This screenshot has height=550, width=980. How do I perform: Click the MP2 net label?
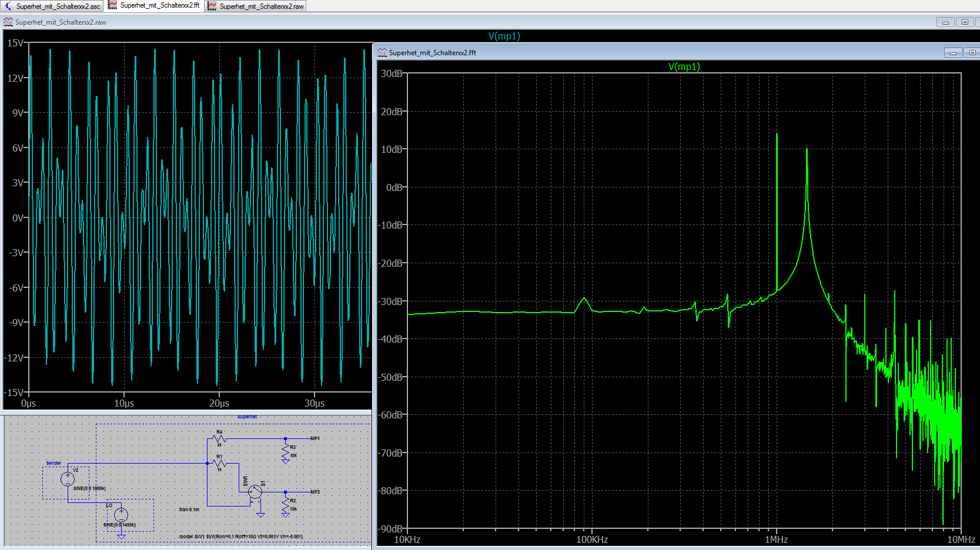(x=315, y=492)
